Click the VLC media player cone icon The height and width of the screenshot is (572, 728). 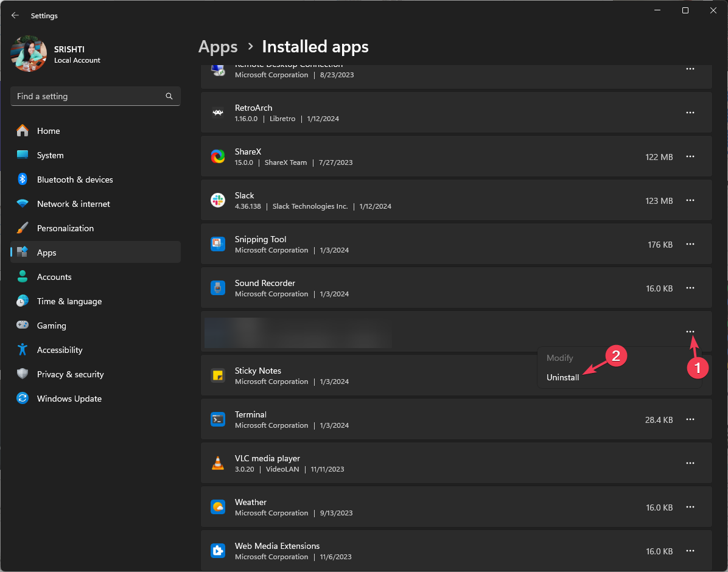pyautogui.click(x=218, y=463)
